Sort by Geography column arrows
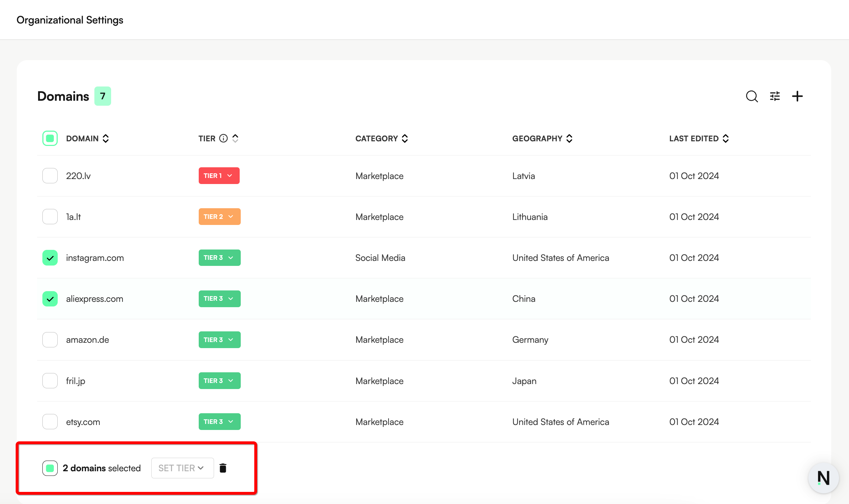The height and width of the screenshot is (504, 849). pos(569,138)
